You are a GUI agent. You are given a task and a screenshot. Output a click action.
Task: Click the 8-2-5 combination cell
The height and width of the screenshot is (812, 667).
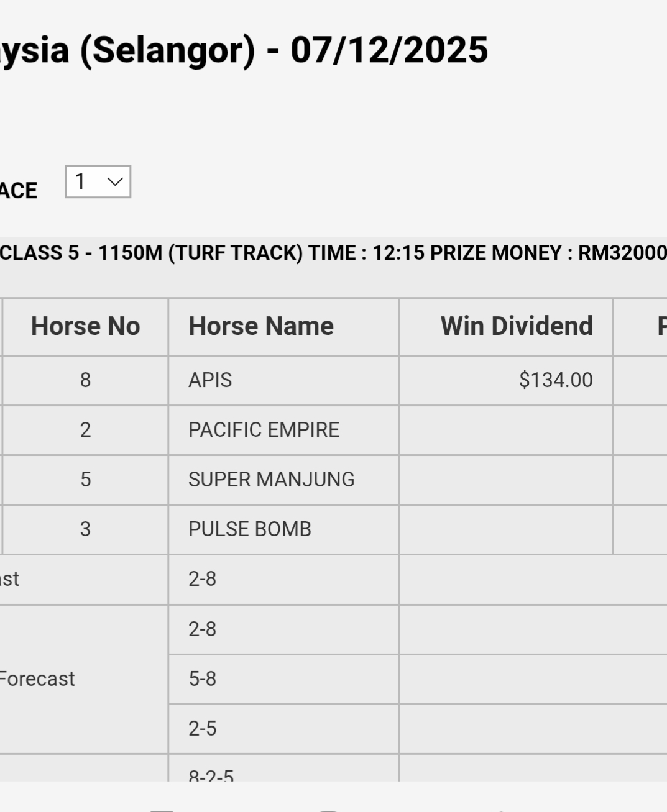211,775
